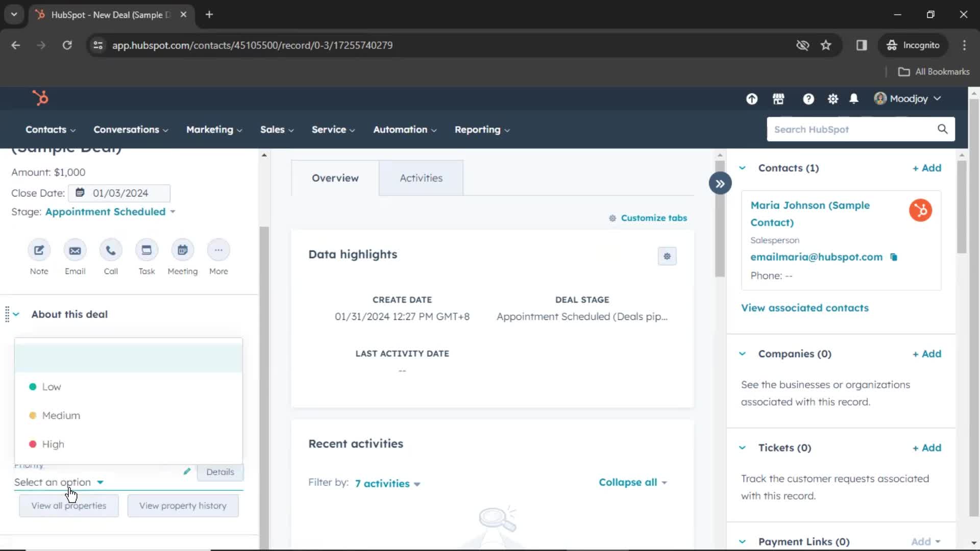Open the upgrade arrow icon in the header
The width and height of the screenshot is (980, 551).
[x=751, y=99]
